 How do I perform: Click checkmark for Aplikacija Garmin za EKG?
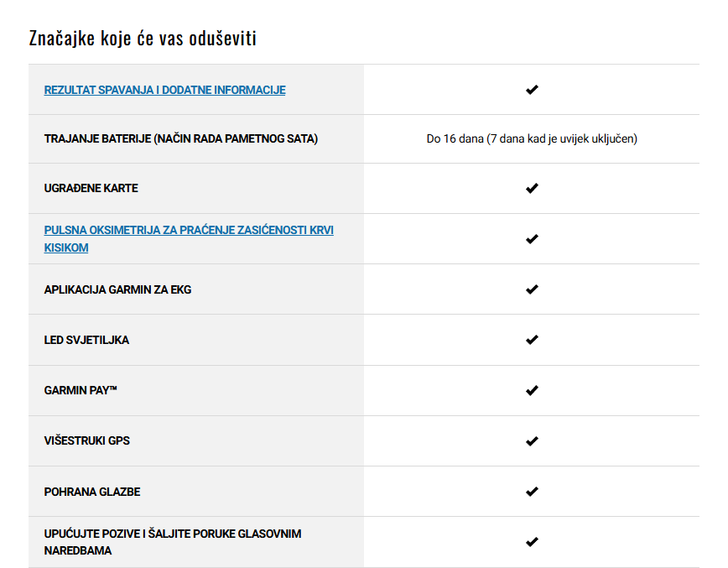click(532, 289)
